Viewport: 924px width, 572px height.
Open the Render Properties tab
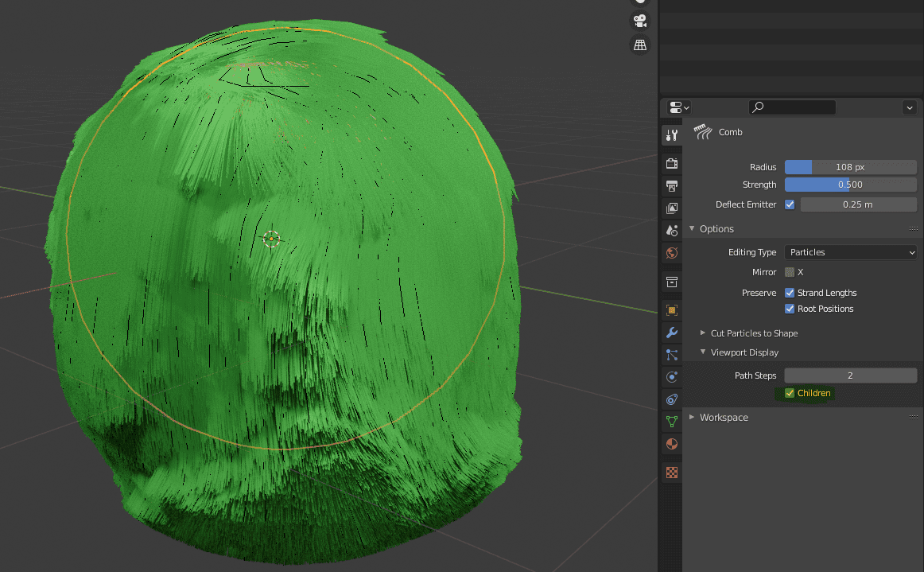coord(671,162)
